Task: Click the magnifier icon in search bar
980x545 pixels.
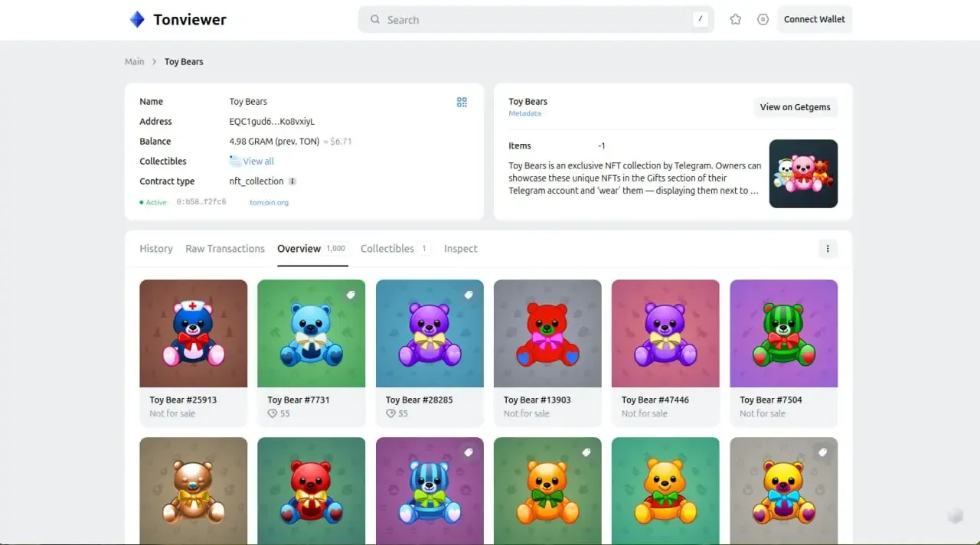Action: [x=375, y=20]
